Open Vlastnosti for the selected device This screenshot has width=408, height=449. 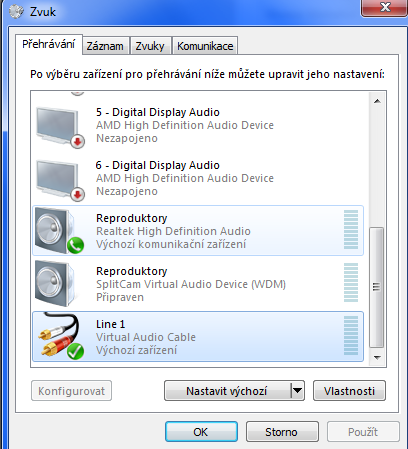349,391
